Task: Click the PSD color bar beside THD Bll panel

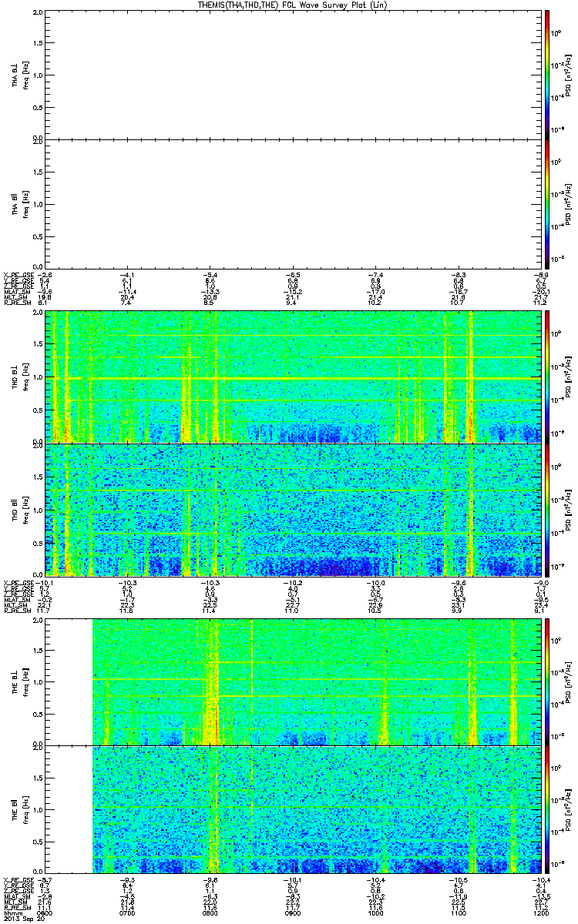Action: coord(547,509)
